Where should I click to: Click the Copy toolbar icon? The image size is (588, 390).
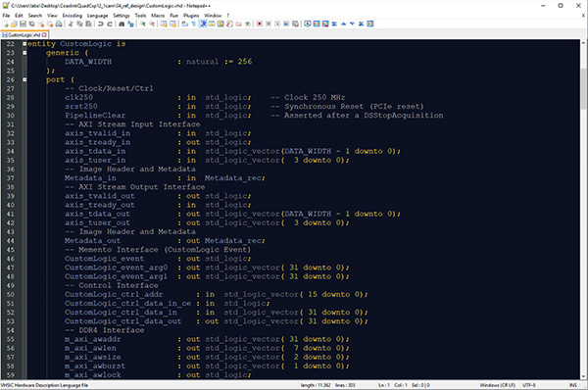coord(79,24)
